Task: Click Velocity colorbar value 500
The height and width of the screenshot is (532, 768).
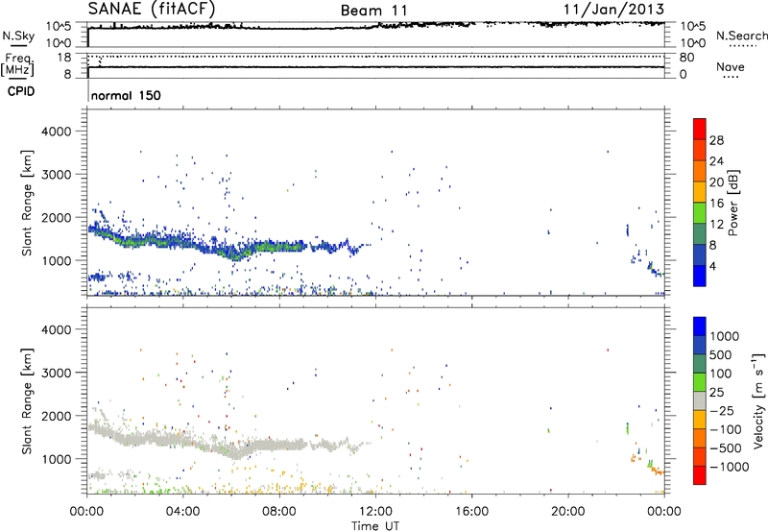Action: click(x=721, y=354)
